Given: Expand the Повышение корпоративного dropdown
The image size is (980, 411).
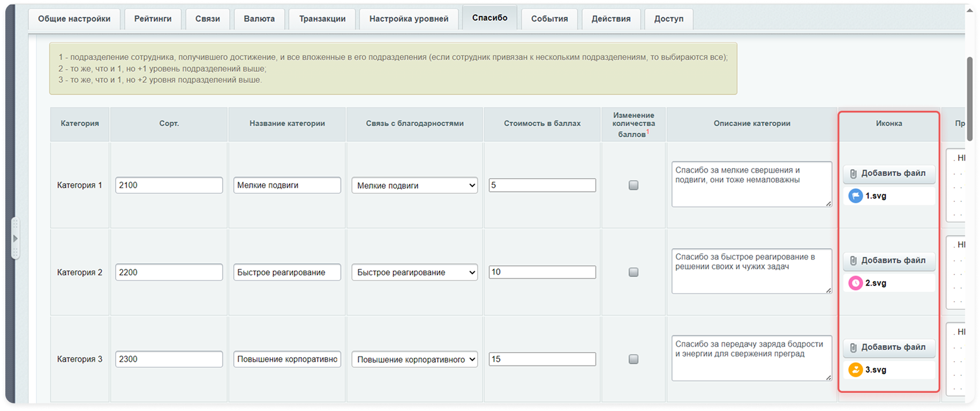Looking at the screenshot, I should tap(414, 360).
